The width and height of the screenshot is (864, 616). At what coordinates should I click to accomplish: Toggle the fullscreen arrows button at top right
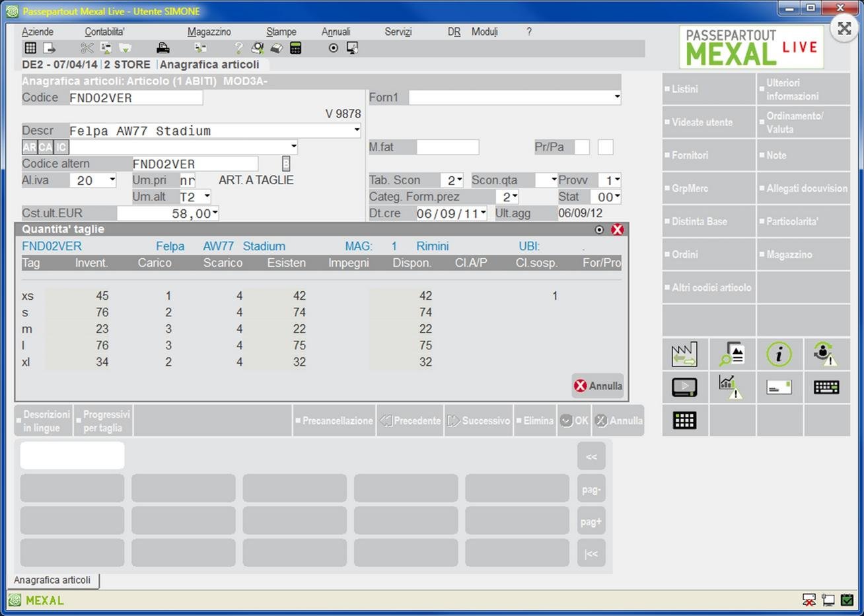pyautogui.click(x=844, y=28)
